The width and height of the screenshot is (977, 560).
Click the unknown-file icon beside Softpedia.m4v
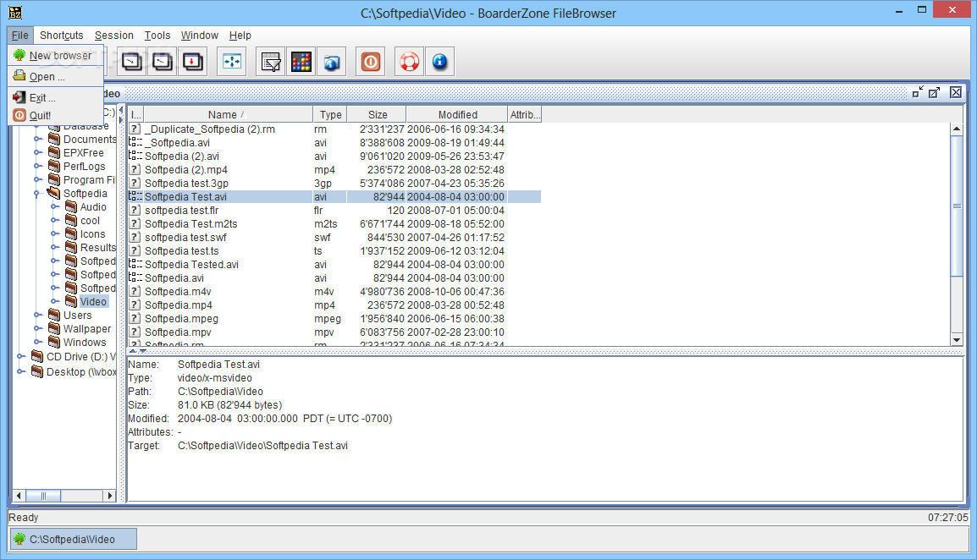(x=135, y=292)
